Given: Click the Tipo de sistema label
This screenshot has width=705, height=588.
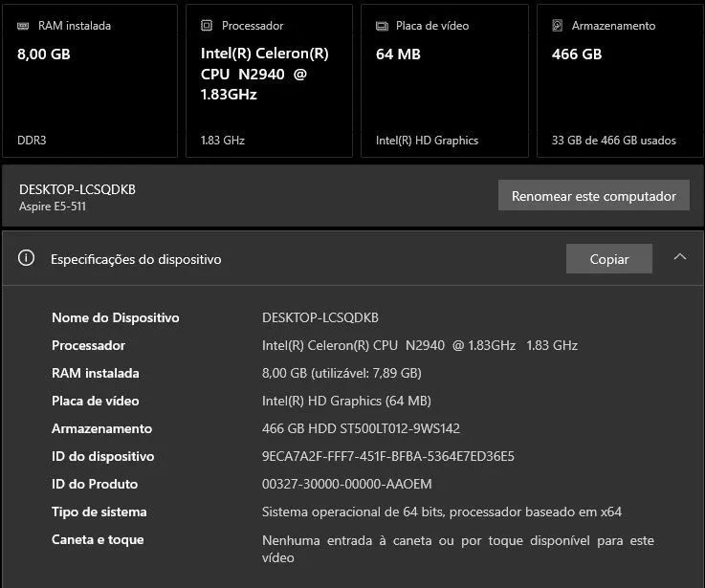Looking at the screenshot, I should pyautogui.click(x=99, y=512).
